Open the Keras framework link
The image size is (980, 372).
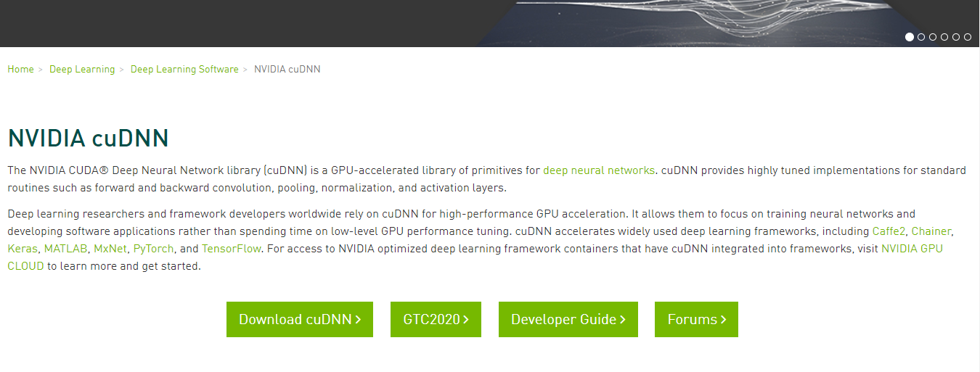coord(23,249)
